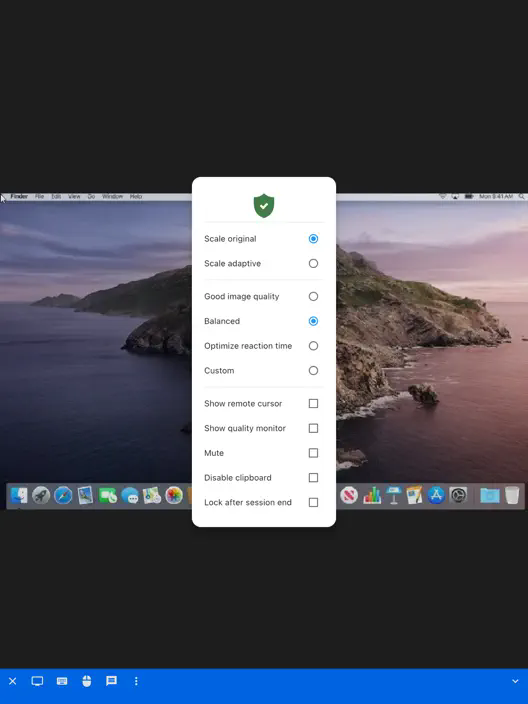
Task: Enable the Show remote cursor checkbox
Action: coord(313,403)
